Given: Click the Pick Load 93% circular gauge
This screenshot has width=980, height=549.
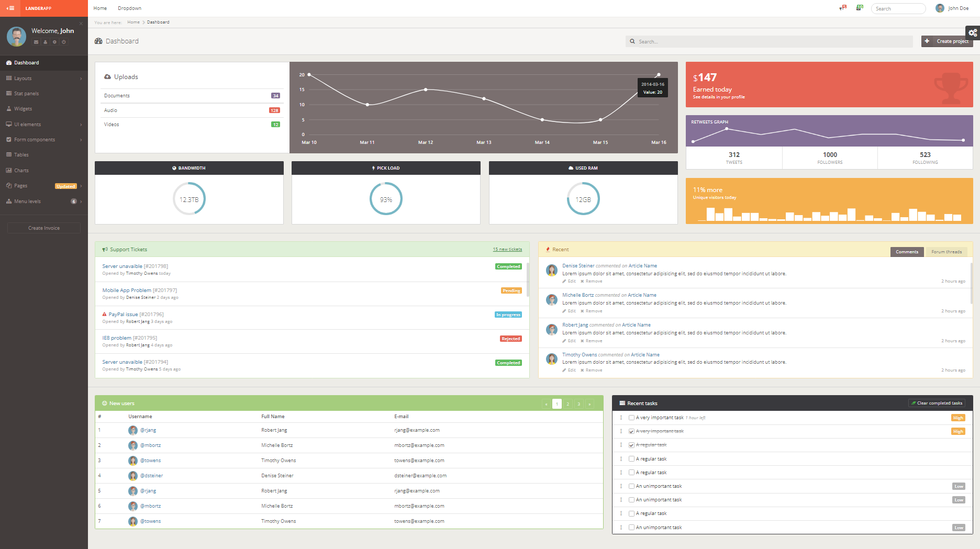Looking at the screenshot, I should [386, 199].
